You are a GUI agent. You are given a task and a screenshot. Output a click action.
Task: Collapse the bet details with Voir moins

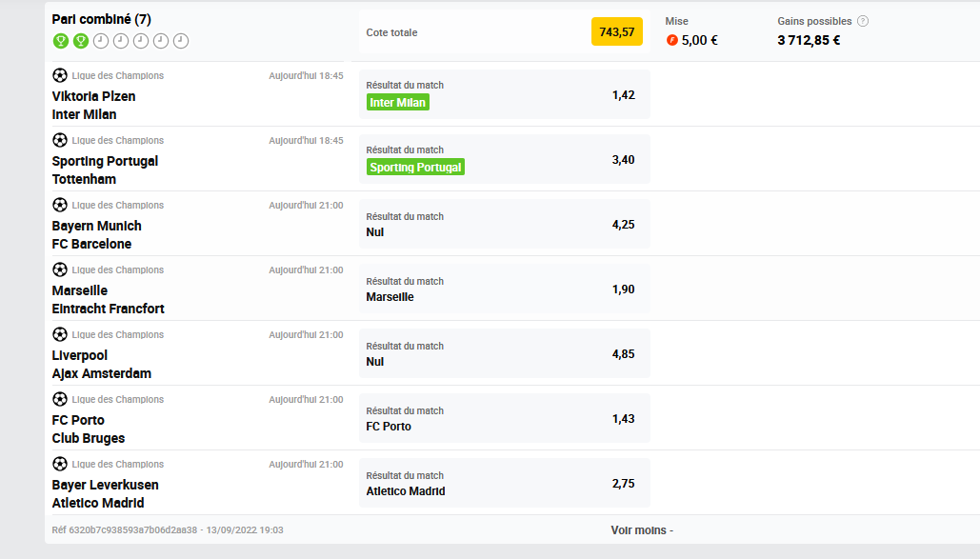(642, 529)
